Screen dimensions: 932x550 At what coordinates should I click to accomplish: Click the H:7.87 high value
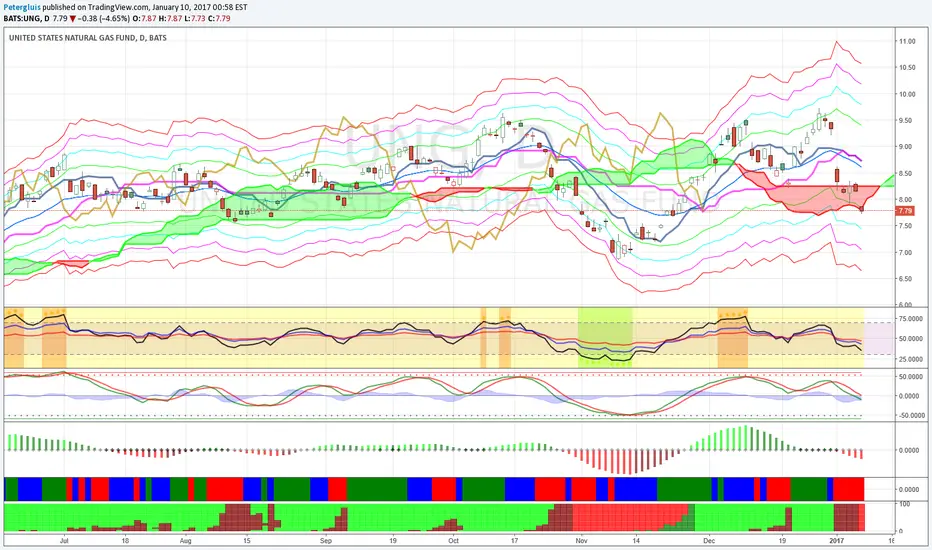pyautogui.click(x=169, y=18)
